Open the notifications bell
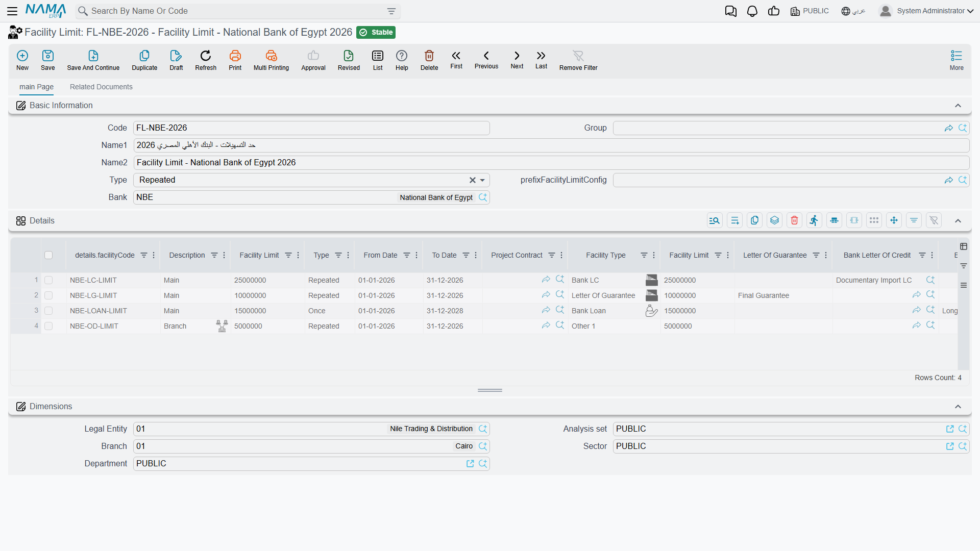 [x=752, y=11]
